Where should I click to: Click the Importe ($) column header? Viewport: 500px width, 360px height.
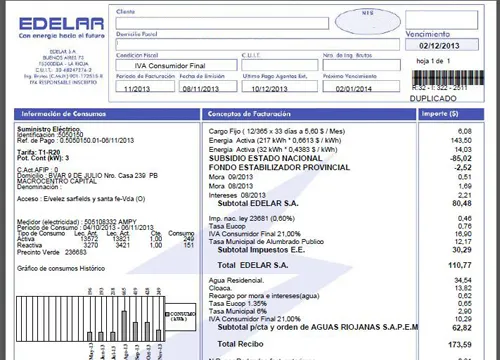point(451,114)
